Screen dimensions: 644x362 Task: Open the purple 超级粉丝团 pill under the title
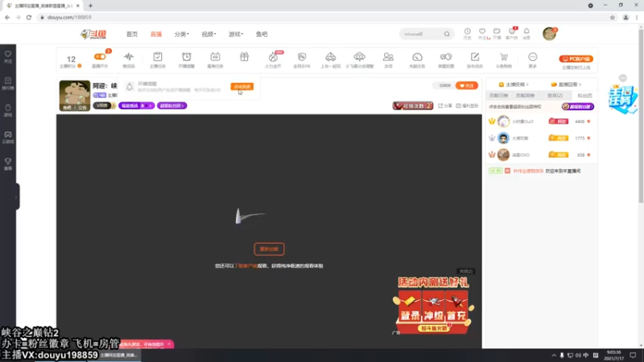click(x=171, y=105)
